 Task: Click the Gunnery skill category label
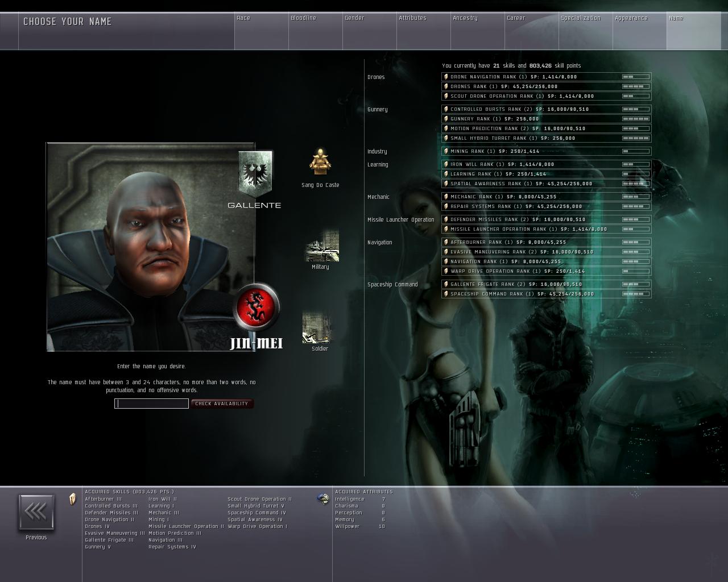377,110
